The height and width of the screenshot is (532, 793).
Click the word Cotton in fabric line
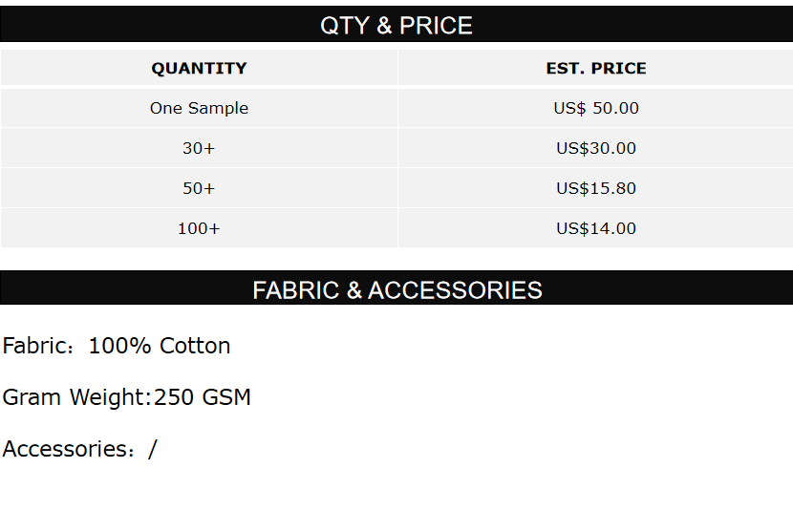coord(195,346)
